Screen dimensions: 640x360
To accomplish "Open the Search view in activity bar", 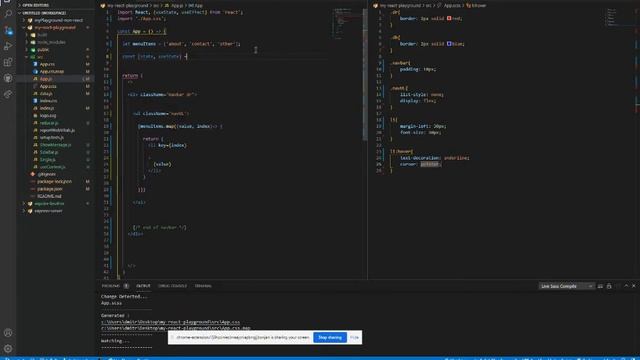I will 8,14.
